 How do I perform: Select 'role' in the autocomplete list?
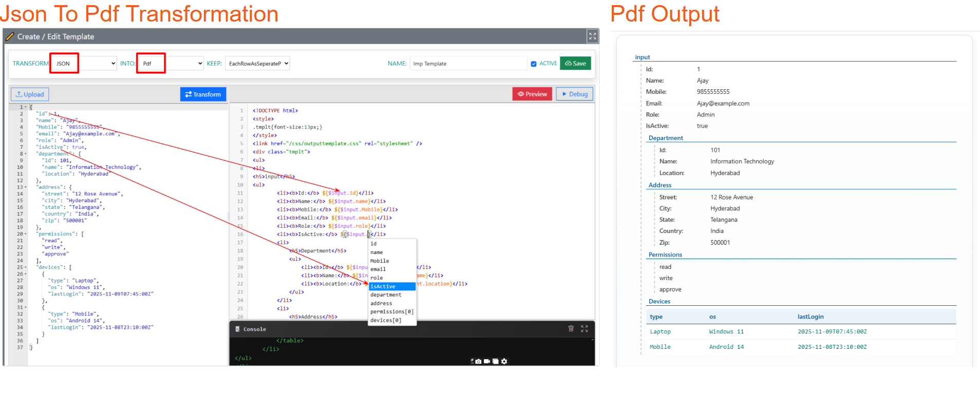392,278
